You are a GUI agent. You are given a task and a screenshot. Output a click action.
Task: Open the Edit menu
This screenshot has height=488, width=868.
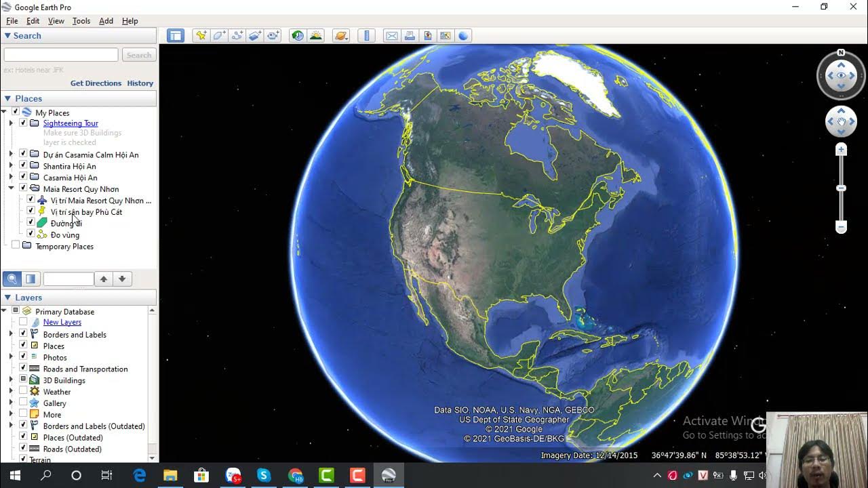tap(33, 21)
